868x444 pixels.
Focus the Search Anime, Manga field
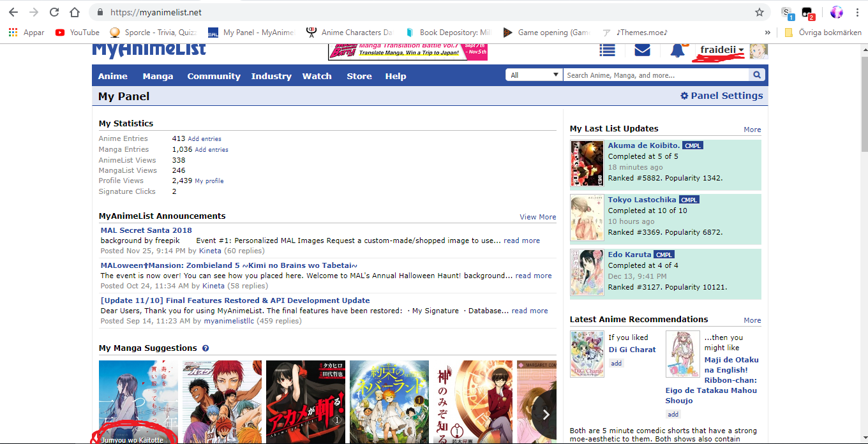(x=655, y=75)
